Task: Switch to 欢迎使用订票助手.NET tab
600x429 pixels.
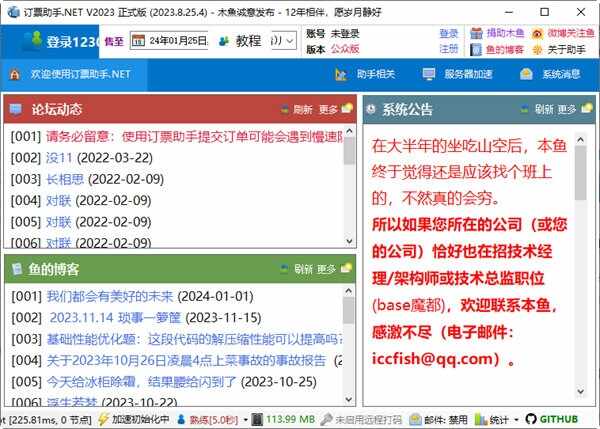Action: [73, 74]
